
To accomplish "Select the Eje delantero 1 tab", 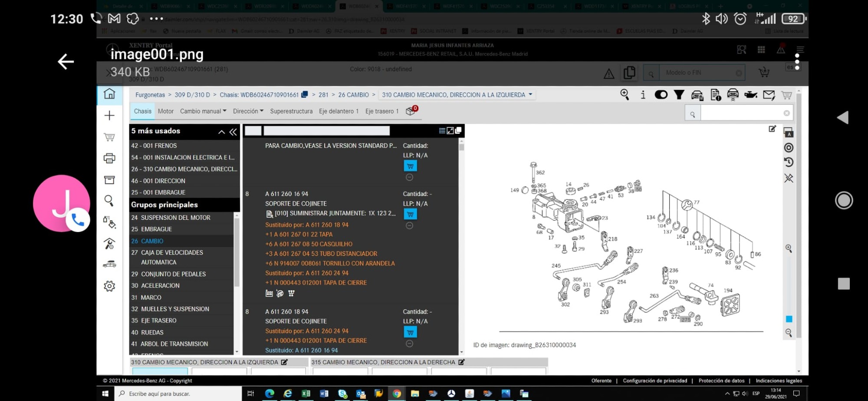I will [x=339, y=111].
